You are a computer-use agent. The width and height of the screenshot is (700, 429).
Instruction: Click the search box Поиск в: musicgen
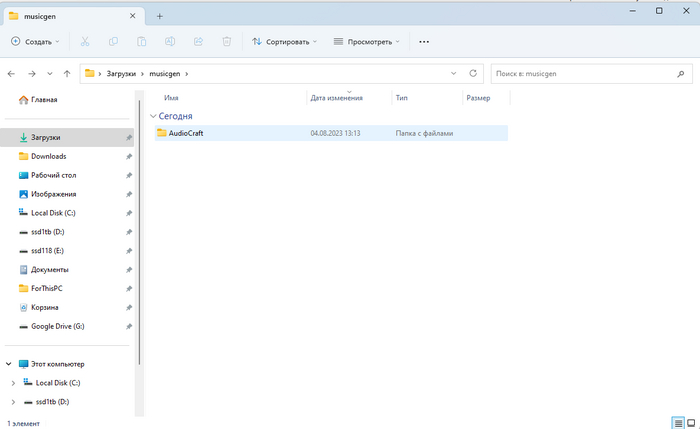tap(585, 73)
